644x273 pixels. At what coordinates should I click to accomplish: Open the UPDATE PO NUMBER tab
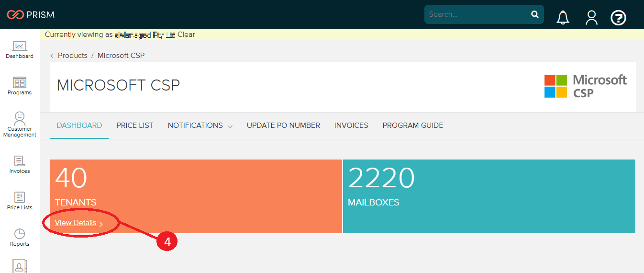click(x=283, y=125)
